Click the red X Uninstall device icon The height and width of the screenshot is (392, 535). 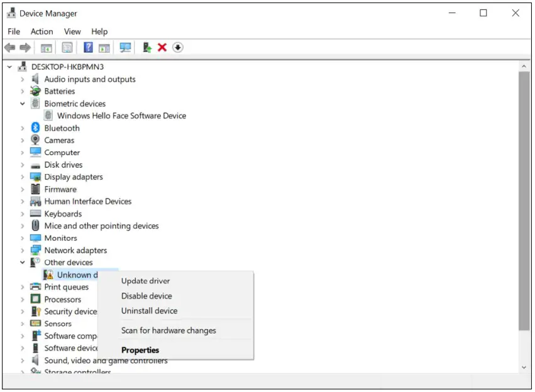point(161,47)
